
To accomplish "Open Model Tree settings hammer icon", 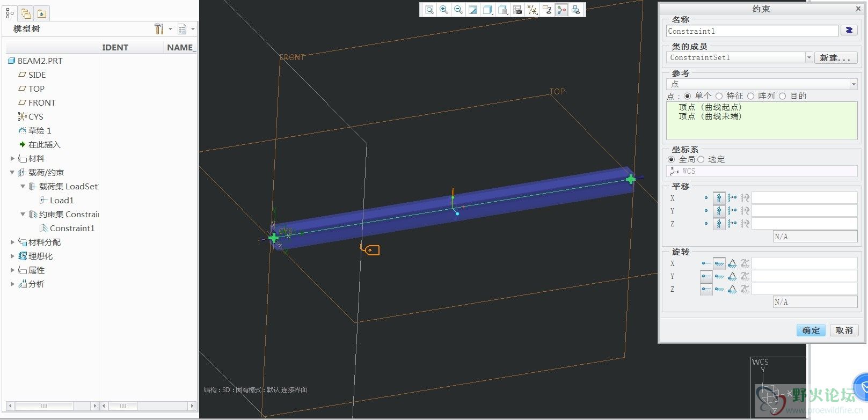I will click(x=159, y=29).
